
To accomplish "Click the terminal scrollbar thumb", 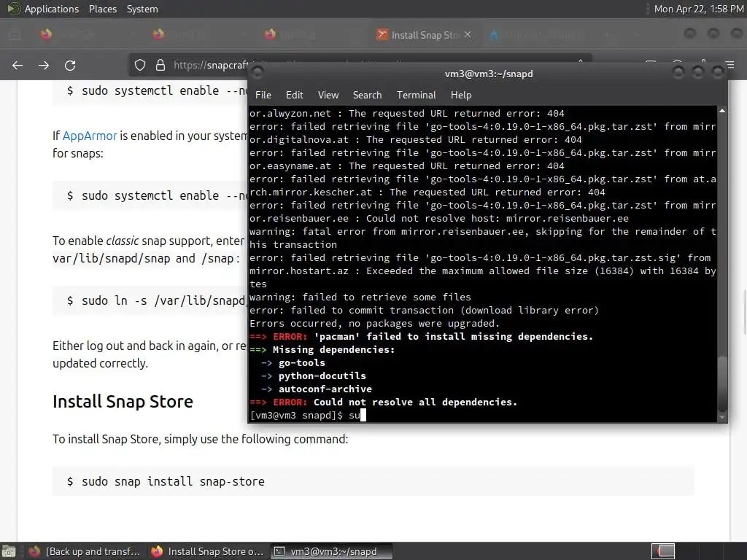I will [722, 383].
